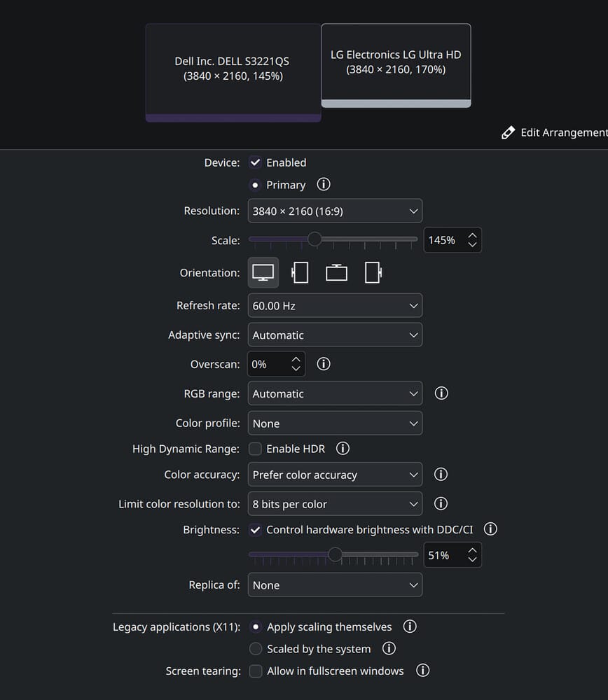Open the Color profile selector
The image size is (608, 700).
coord(335,423)
